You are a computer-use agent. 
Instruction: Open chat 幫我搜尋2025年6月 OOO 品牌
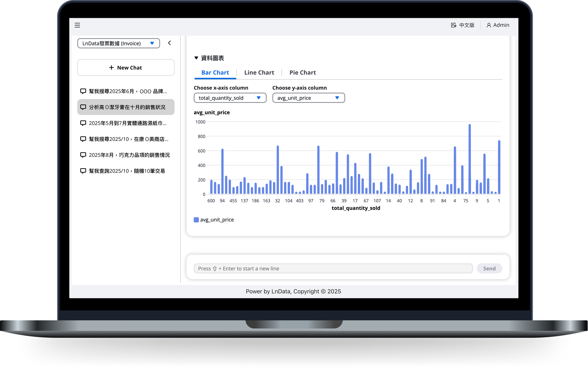click(128, 91)
